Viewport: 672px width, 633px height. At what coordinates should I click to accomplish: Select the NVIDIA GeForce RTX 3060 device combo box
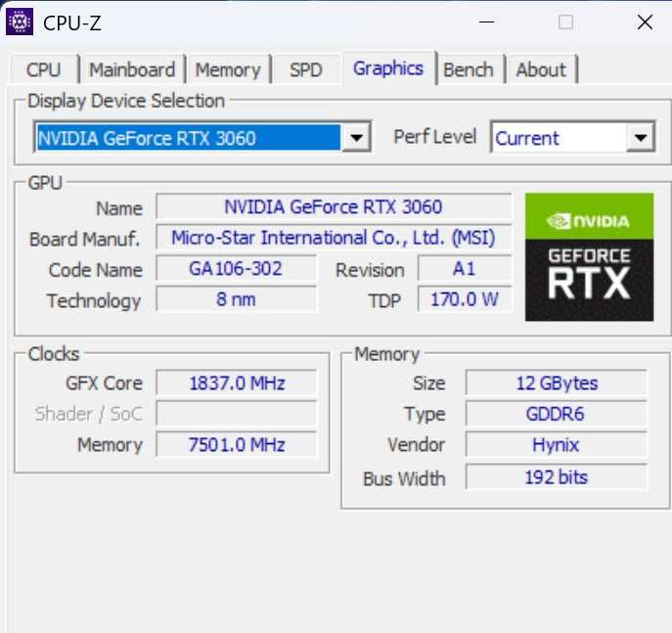(x=202, y=137)
